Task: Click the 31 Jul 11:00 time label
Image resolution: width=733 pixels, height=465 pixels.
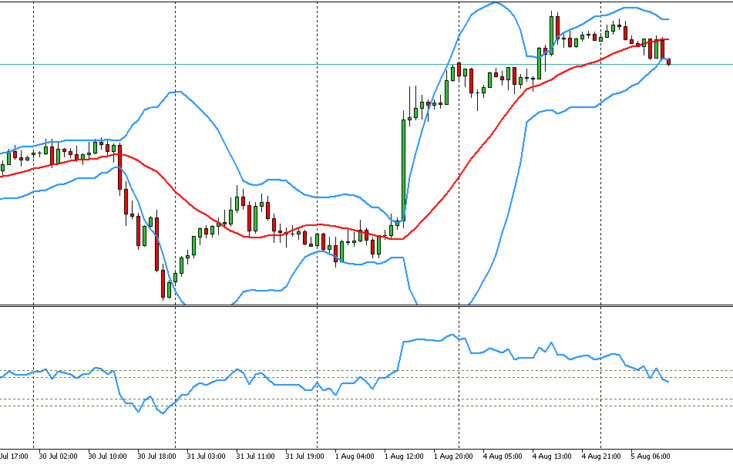Action: coord(255,456)
